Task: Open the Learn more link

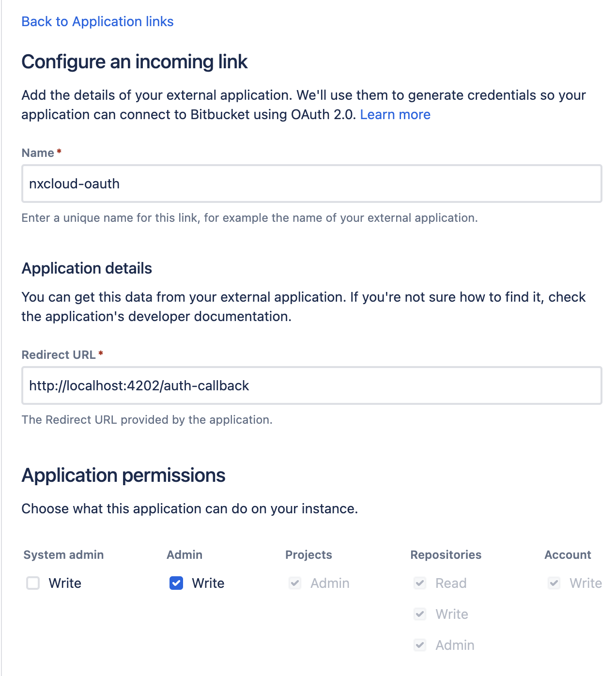Action: (x=395, y=115)
